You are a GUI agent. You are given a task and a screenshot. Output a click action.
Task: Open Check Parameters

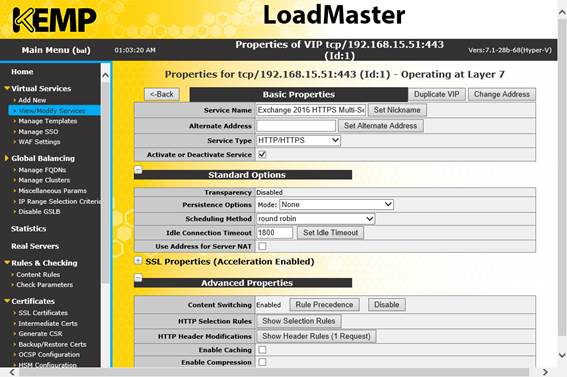coord(44,285)
